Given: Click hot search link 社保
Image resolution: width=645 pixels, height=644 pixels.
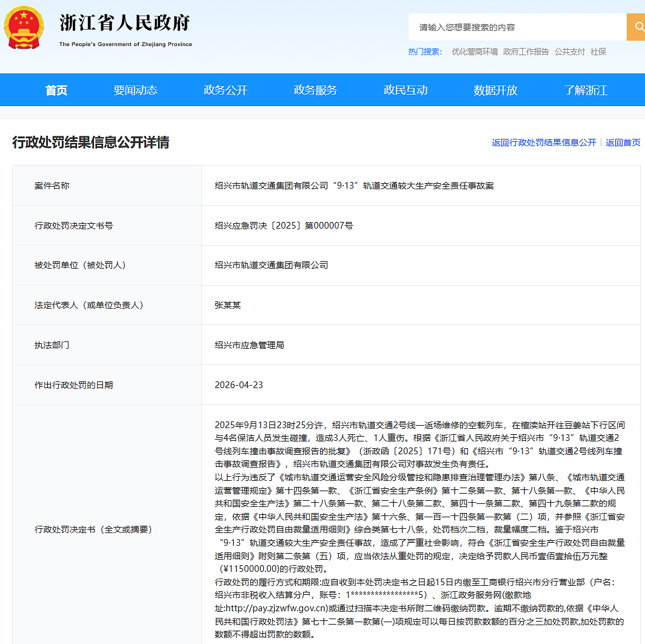Looking at the screenshot, I should point(598,52).
